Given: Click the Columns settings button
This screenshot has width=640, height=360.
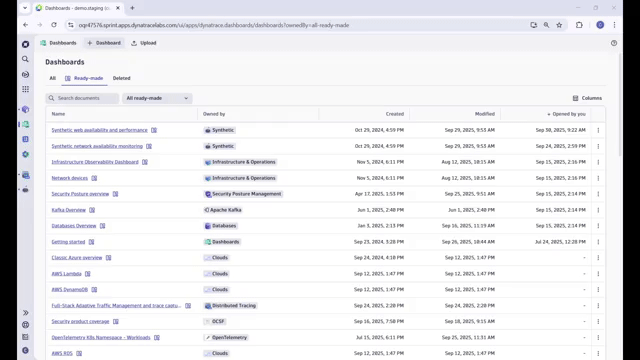Looking at the screenshot, I should pos(587,98).
